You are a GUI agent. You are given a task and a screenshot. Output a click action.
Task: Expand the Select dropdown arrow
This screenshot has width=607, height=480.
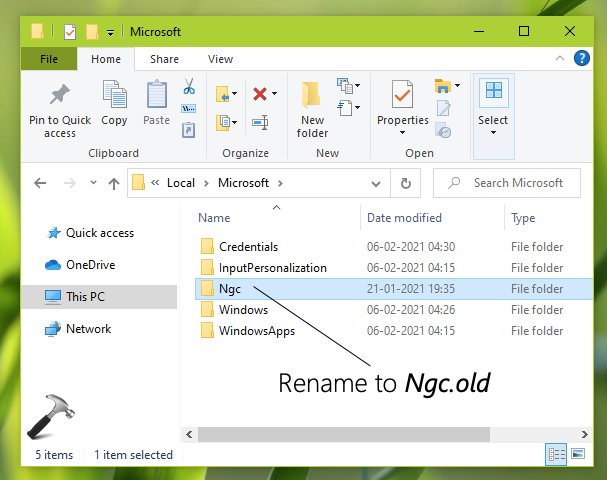tap(493, 133)
